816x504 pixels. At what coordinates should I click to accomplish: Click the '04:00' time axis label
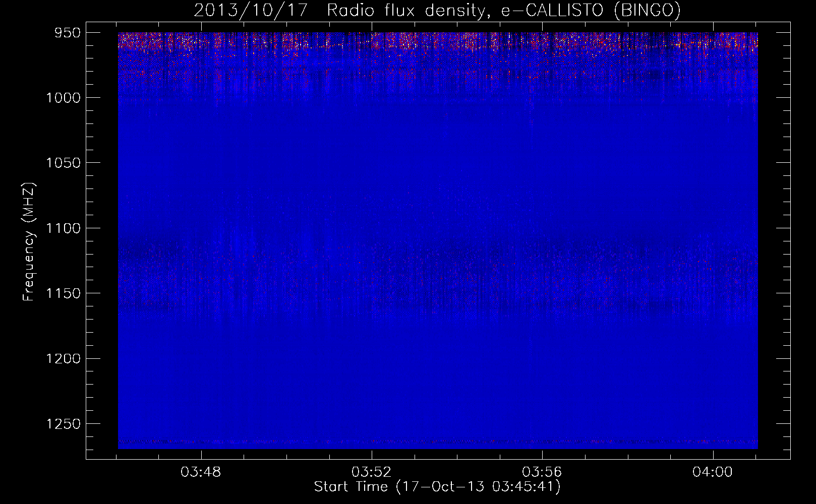click(713, 472)
